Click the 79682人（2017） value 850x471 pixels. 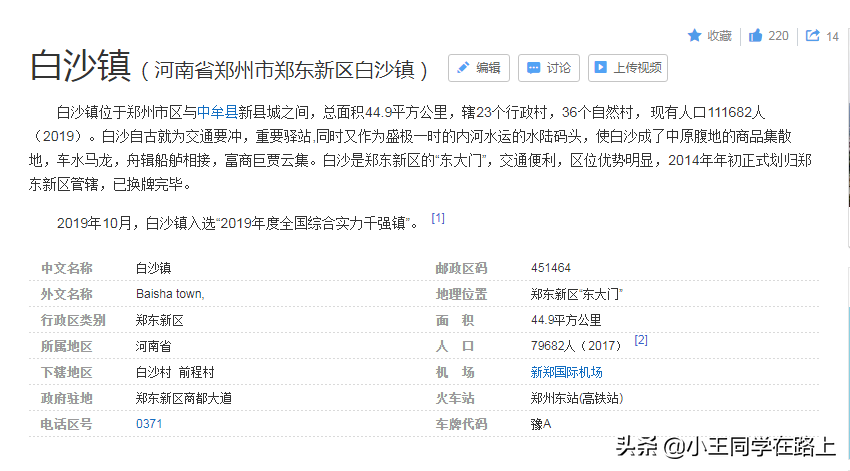point(577,346)
